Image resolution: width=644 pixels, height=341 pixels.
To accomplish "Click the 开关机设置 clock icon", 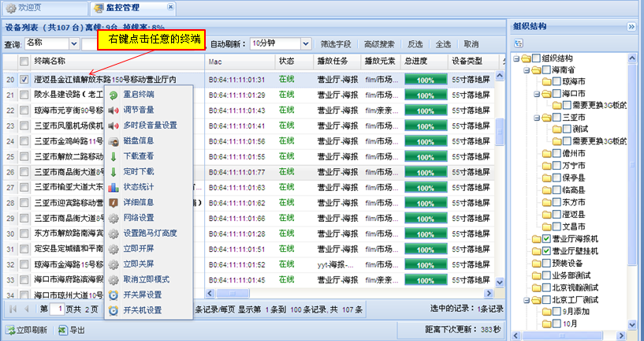I will 114,310.
